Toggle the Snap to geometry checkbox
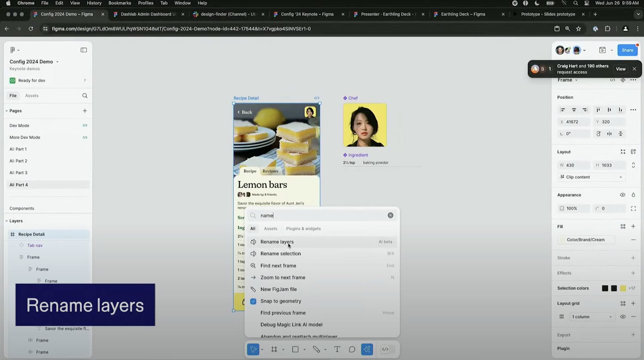Image resolution: width=644 pixels, height=360 pixels. click(253, 301)
